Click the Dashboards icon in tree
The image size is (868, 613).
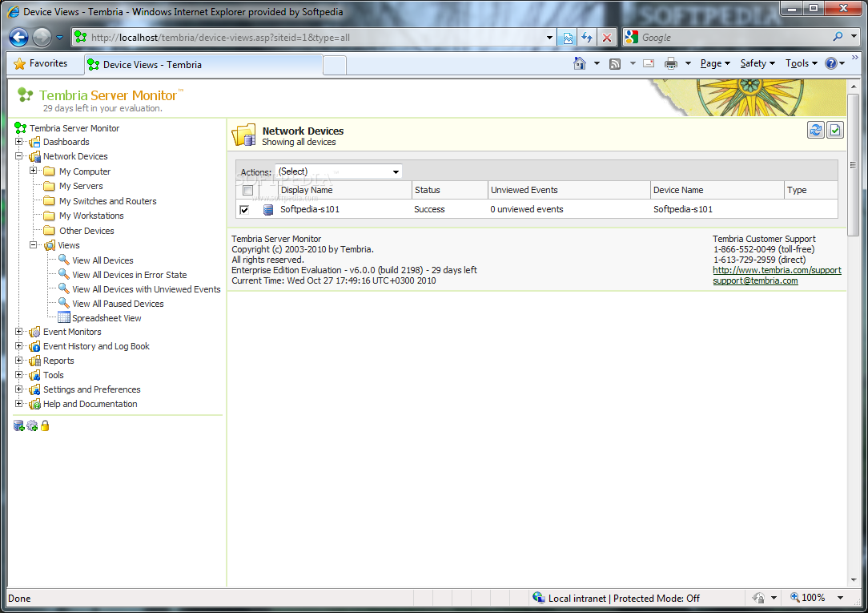[34, 142]
